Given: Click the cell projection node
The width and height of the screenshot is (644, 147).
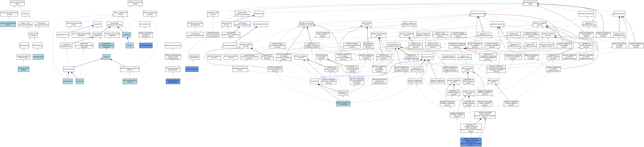Looking at the screenshot, I should click(x=145, y=24).
